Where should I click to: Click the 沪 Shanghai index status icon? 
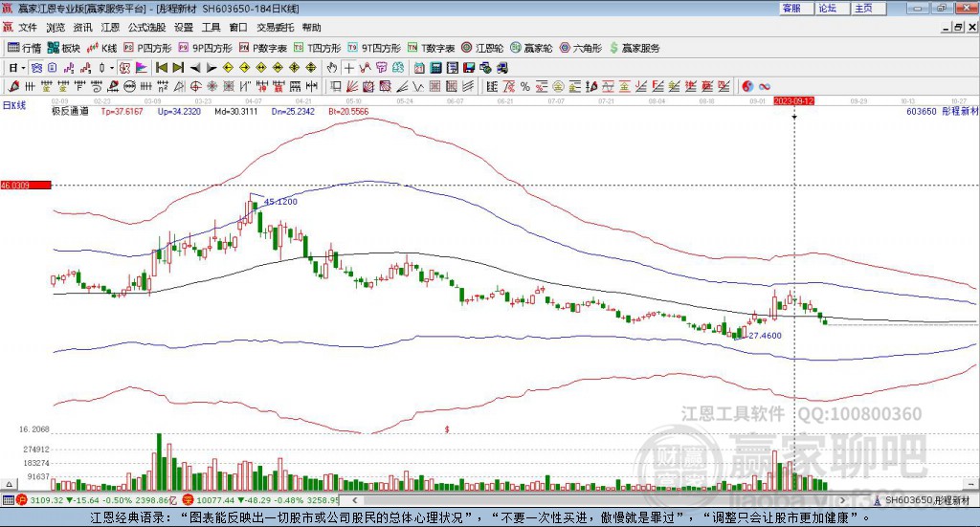(x=22, y=500)
